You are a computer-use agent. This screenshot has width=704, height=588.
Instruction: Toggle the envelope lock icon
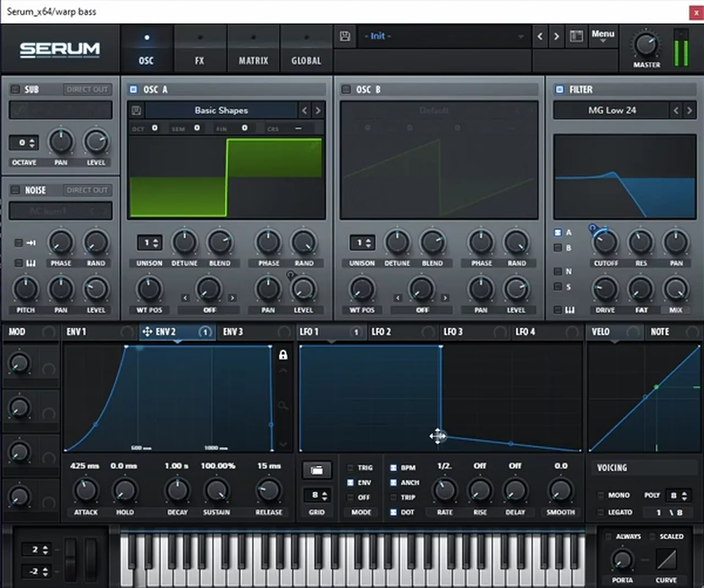(x=283, y=355)
